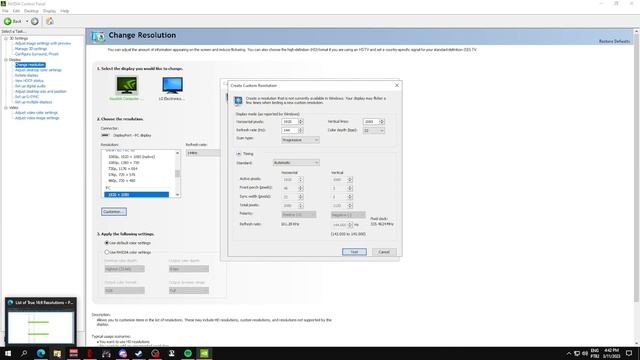Open File Explorer from the taskbar
The width and height of the screenshot is (640, 360).
(x=57, y=353)
